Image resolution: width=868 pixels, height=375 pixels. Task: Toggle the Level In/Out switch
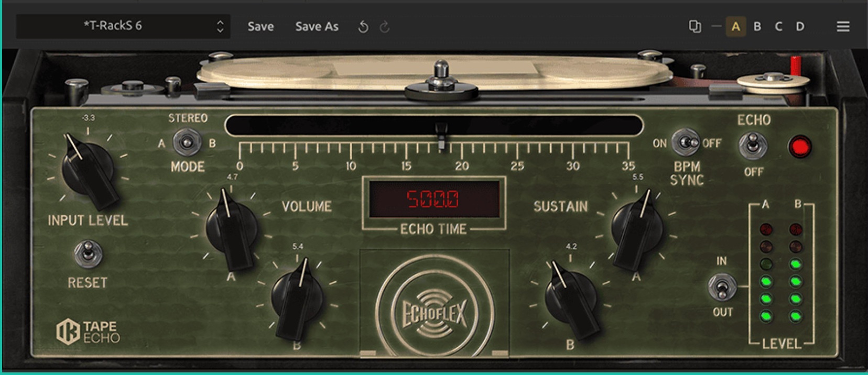(x=722, y=287)
